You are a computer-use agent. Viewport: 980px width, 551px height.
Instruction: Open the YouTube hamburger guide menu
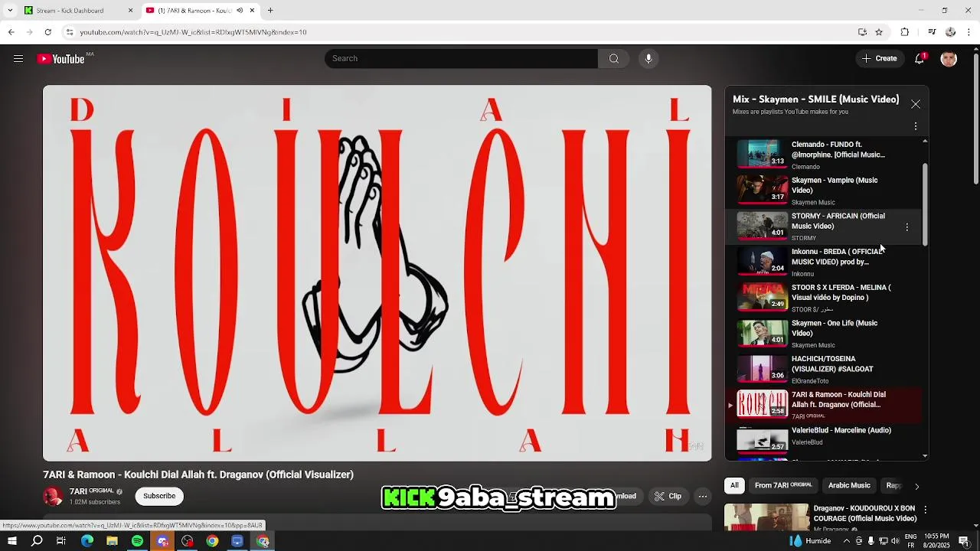pos(18,59)
